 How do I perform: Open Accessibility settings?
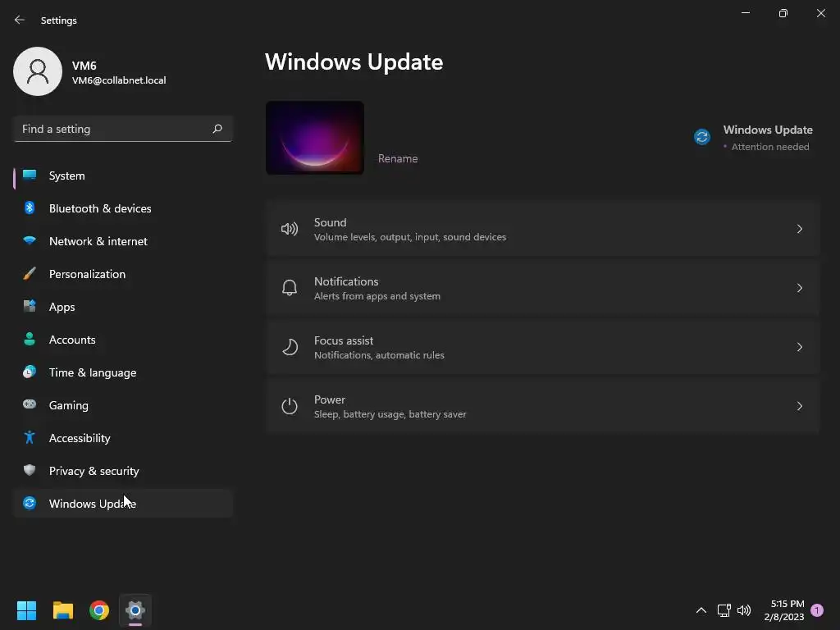(123, 438)
